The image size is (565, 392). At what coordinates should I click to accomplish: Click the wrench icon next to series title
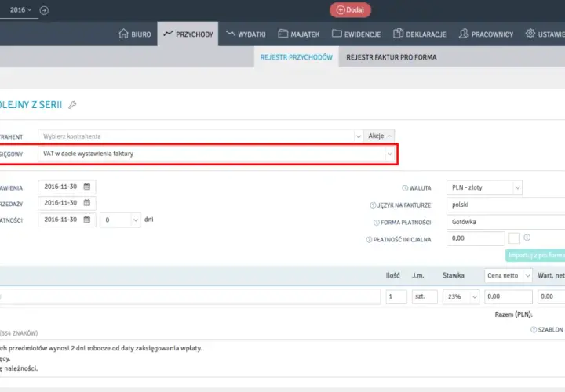(x=72, y=105)
